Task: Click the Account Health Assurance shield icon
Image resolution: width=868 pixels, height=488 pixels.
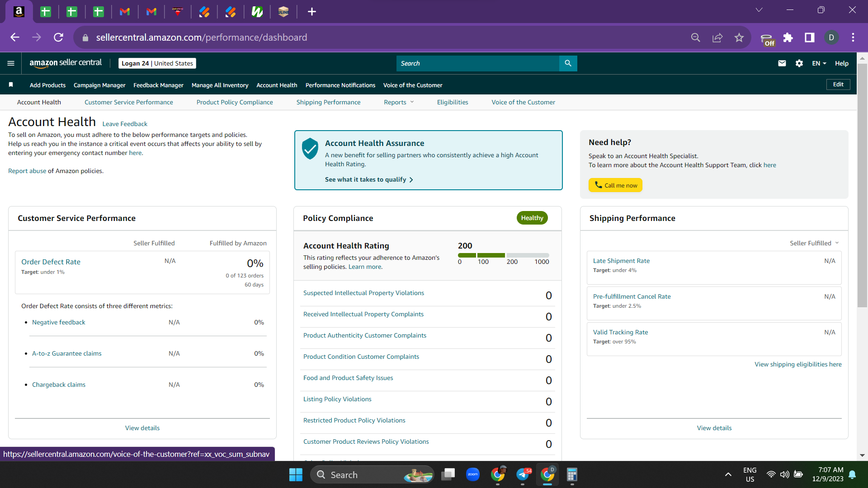Action: click(310, 149)
